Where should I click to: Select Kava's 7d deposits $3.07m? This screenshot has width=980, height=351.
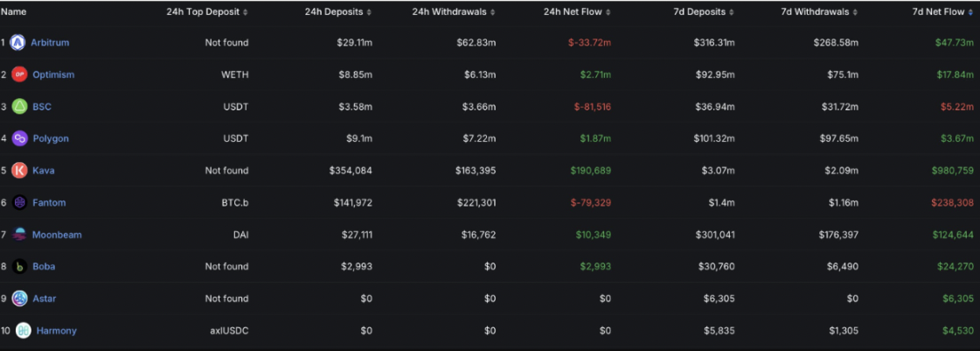718,170
